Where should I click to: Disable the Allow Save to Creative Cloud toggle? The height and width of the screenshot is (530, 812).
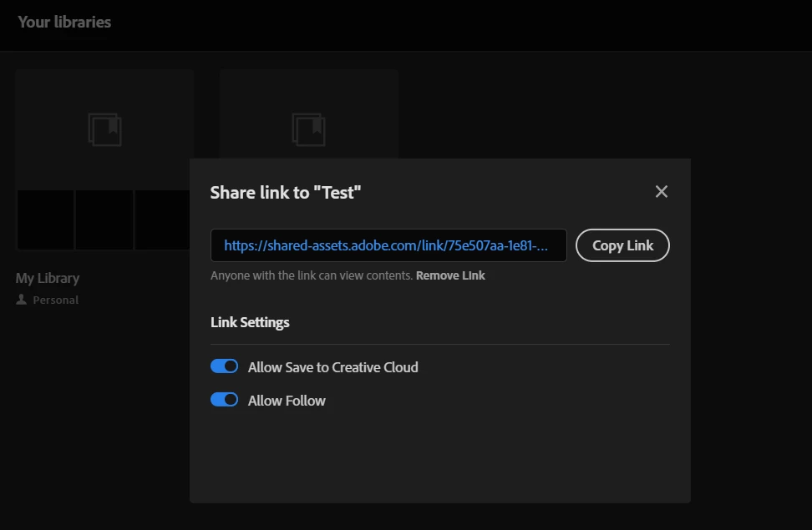click(225, 366)
